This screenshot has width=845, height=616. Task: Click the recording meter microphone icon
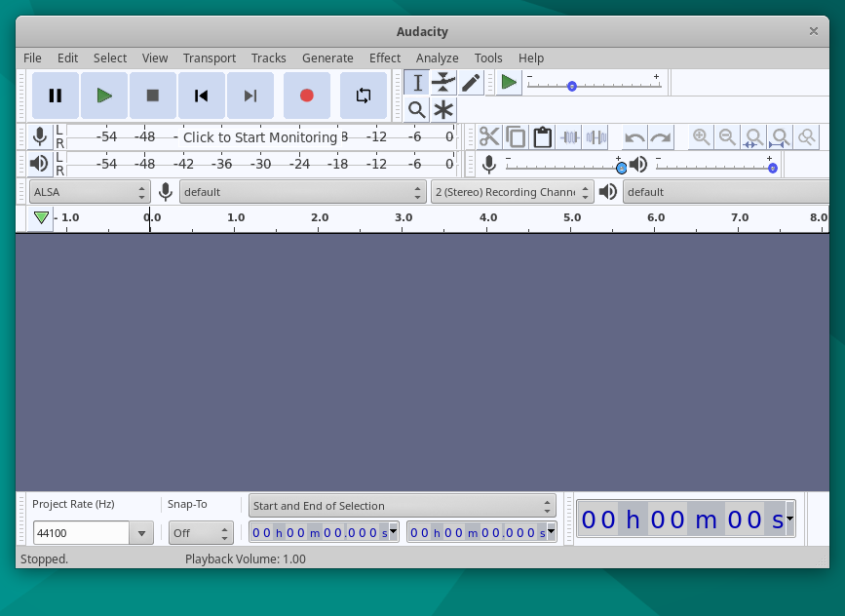pyautogui.click(x=39, y=136)
